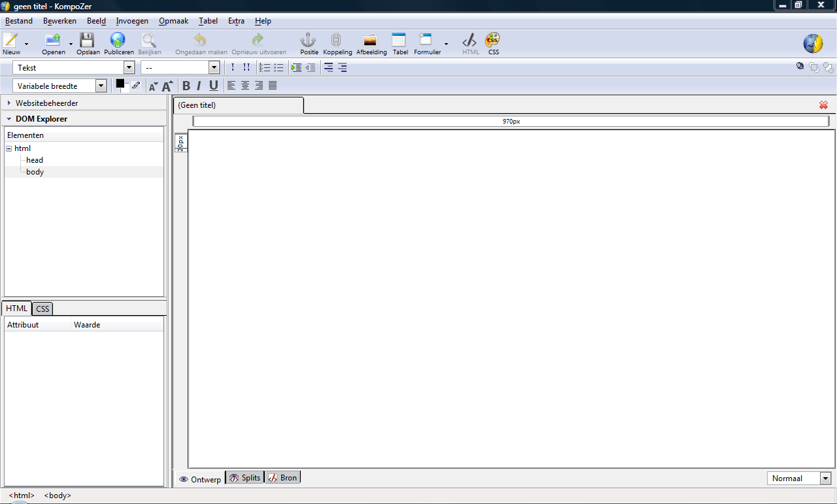Viewport: 837px width, 504px height.
Task: Open the Beeld menu
Action: pyautogui.click(x=96, y=21)
